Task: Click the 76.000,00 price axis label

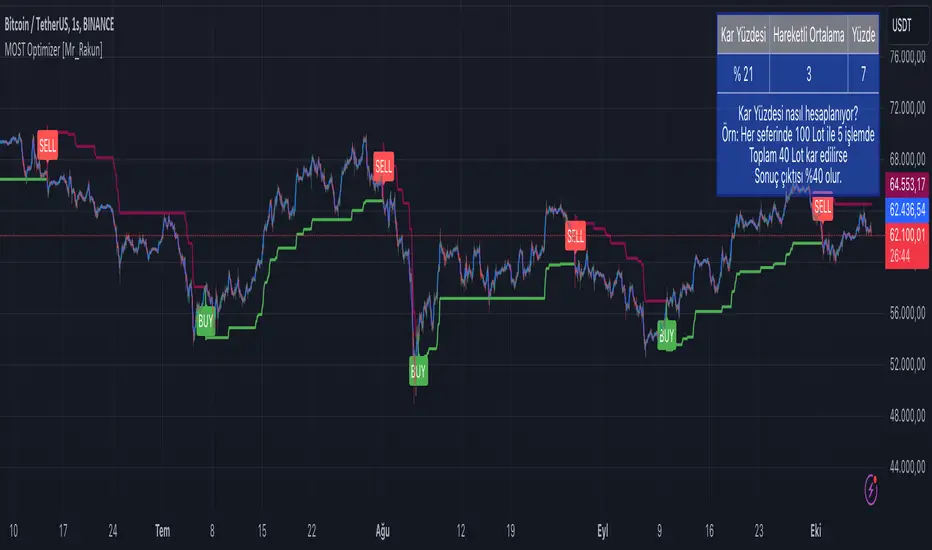Action: (x=908, y=57)
